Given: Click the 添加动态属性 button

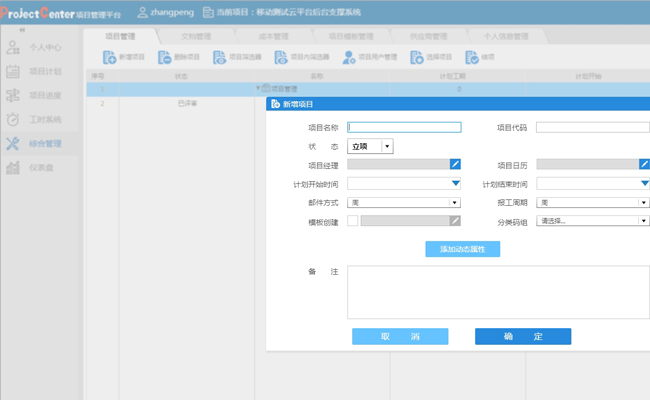Looking at the screenshot, I should tap(463, 249).
